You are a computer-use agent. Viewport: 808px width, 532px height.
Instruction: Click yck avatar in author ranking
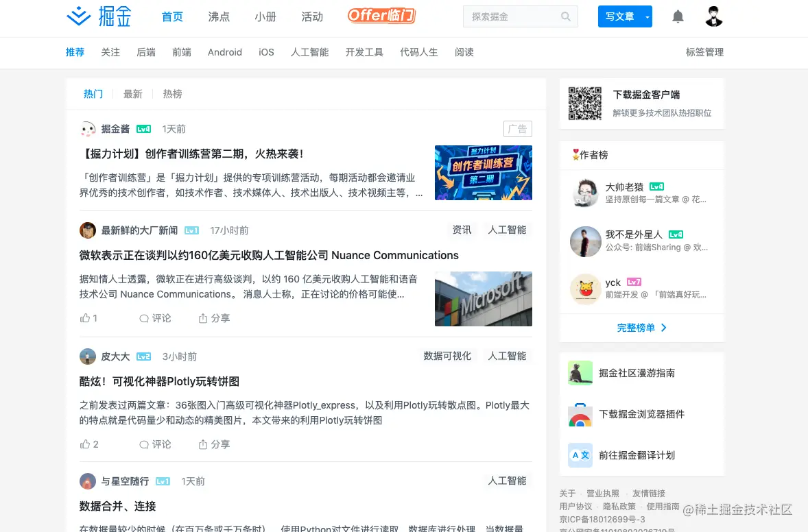coord(585,289)
